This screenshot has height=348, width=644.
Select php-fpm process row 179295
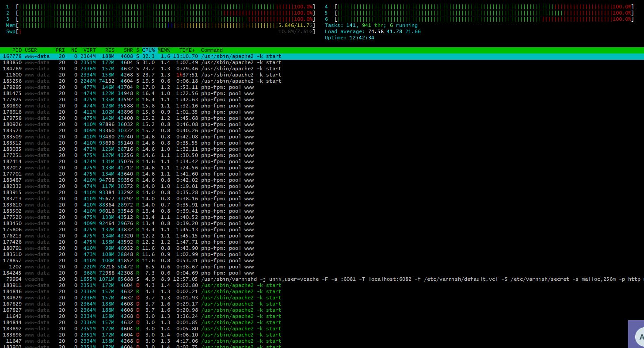(x=322, y=87)
